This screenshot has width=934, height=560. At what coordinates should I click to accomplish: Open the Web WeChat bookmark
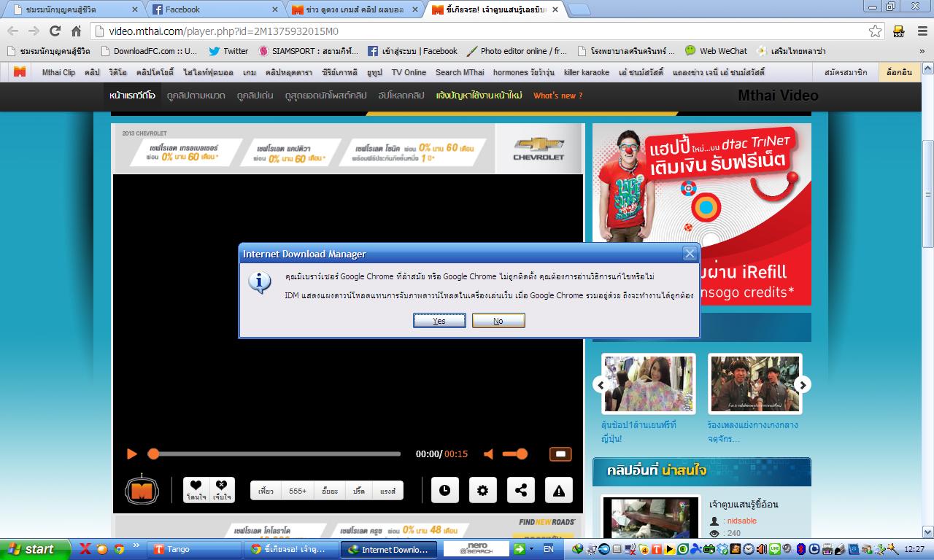716,51
